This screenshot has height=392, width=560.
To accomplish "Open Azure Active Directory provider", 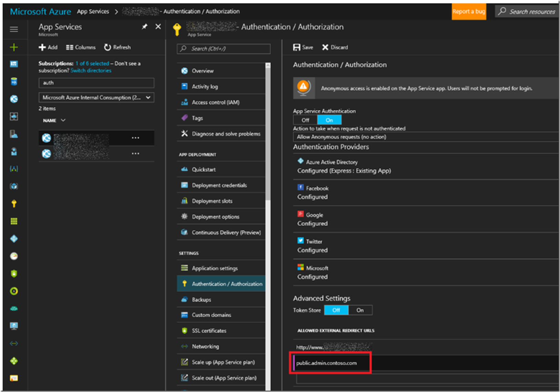I will coord(426,166).
